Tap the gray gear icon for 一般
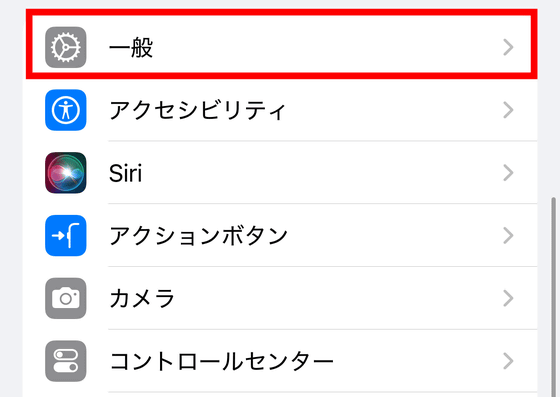 [66, 47]
